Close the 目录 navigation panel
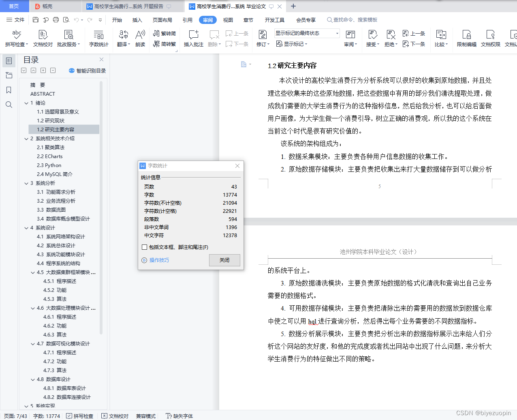 (x=101, y=60)
